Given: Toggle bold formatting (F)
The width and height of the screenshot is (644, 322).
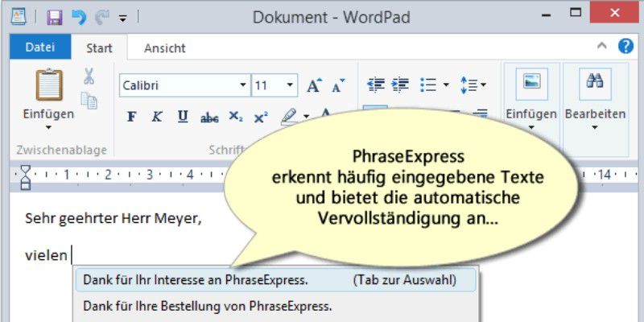Looking at the screenshot, I should coord(131,117).
